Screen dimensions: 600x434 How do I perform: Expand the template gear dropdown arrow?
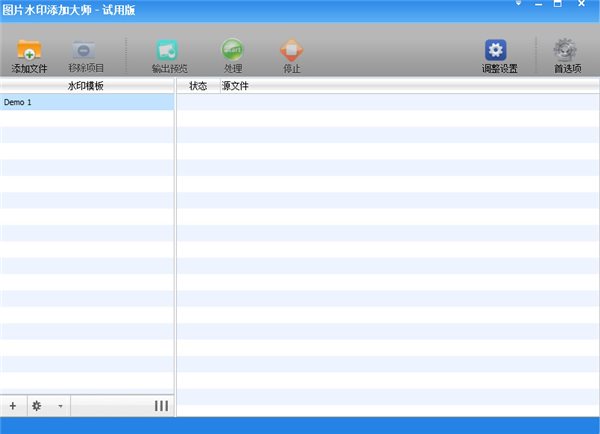point(60,406)
